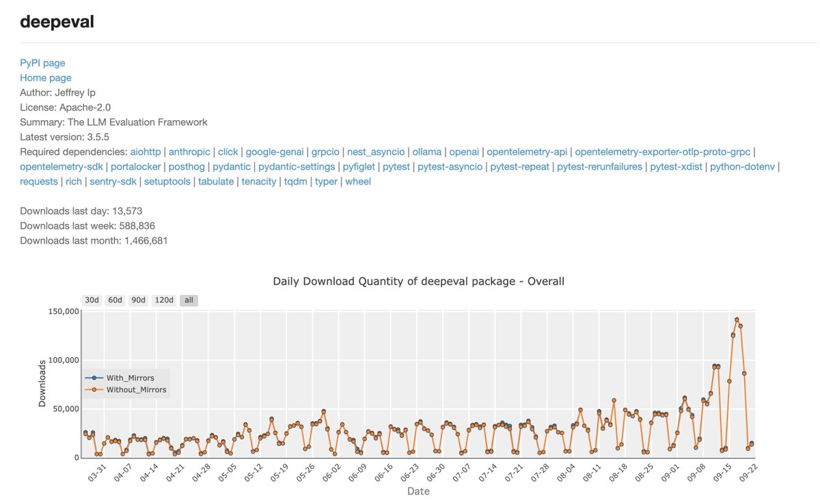820x504 pixels.
Task: Click the 'License: Apache-2.0' text
Action: click(66, 107)
